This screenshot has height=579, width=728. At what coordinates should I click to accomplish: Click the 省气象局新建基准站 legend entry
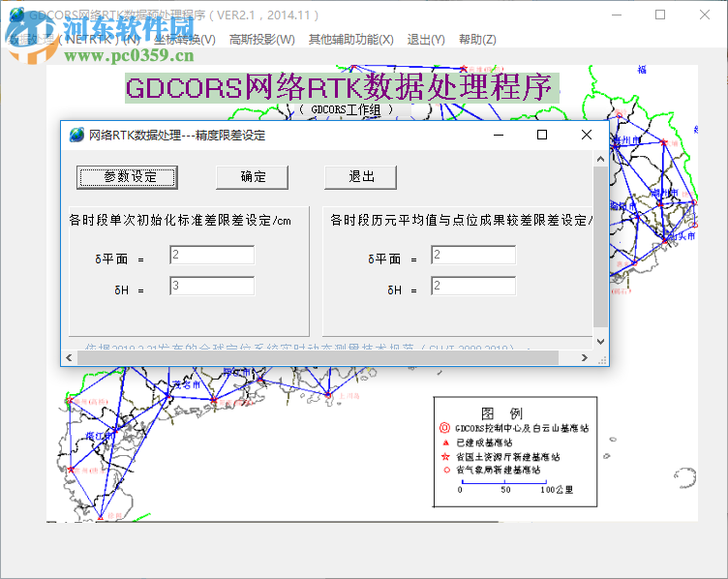coord(499,470)
